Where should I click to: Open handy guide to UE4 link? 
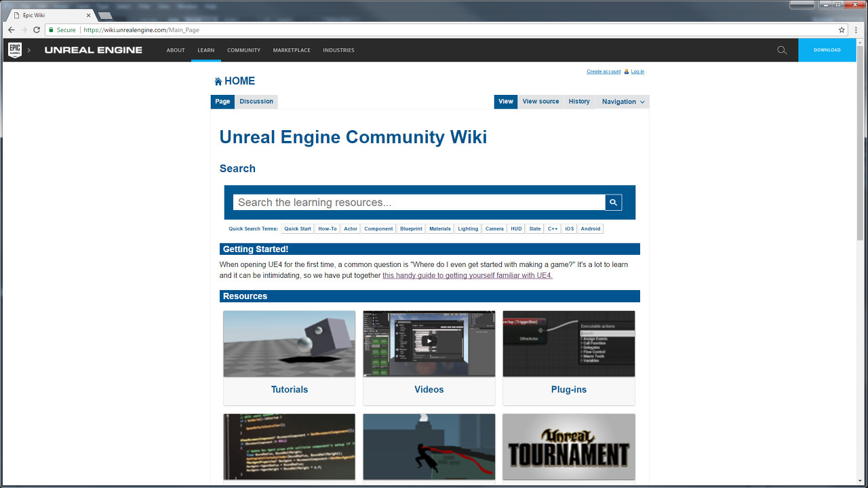[467, 276]
